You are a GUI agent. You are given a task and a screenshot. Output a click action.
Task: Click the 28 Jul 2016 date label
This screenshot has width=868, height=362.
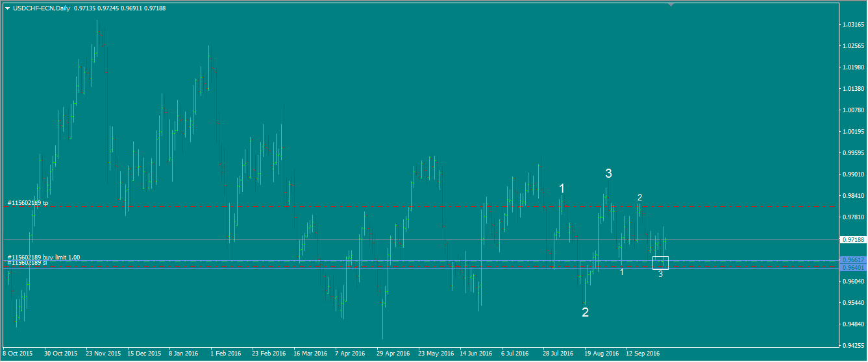pos(558,354)
